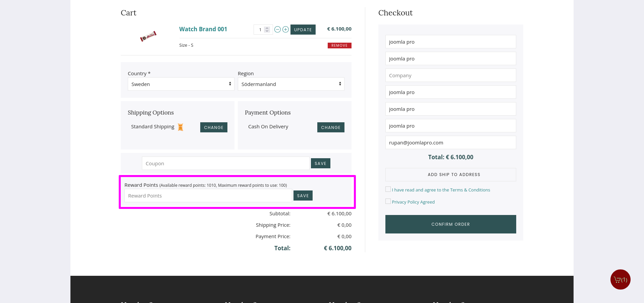Image resolution: width=644 pixels, height=303 pixels.
Task: Click the Add Ship To Address button
Action: pyautogui.click(x=450, y=175)
